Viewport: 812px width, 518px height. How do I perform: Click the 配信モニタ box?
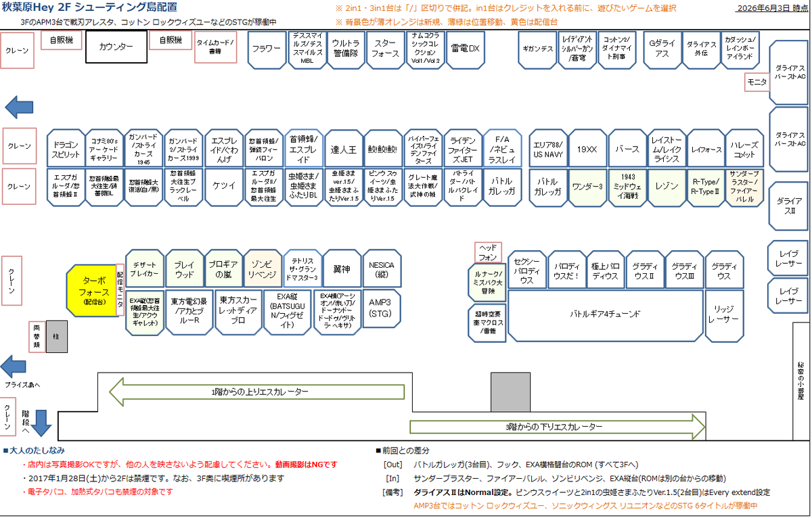[121, 289]
